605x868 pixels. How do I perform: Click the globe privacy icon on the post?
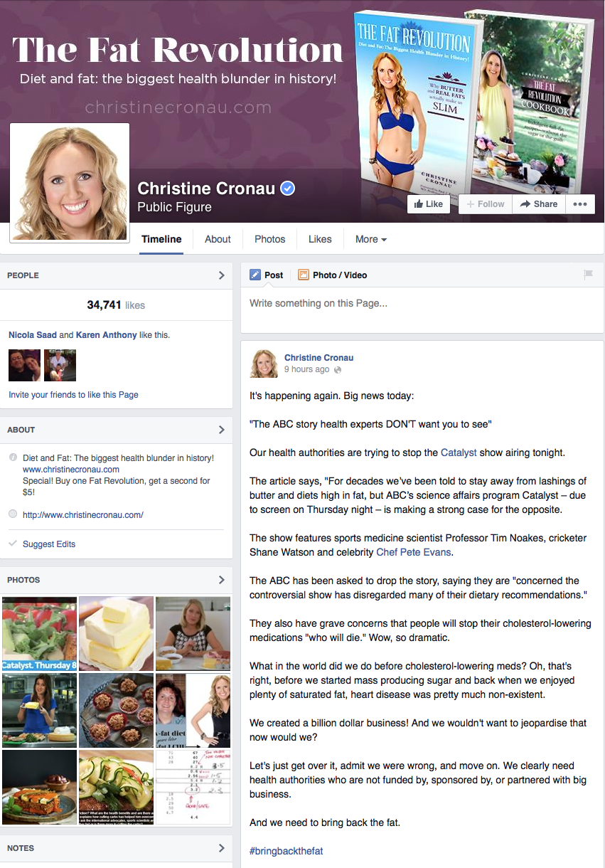(338, 370)
